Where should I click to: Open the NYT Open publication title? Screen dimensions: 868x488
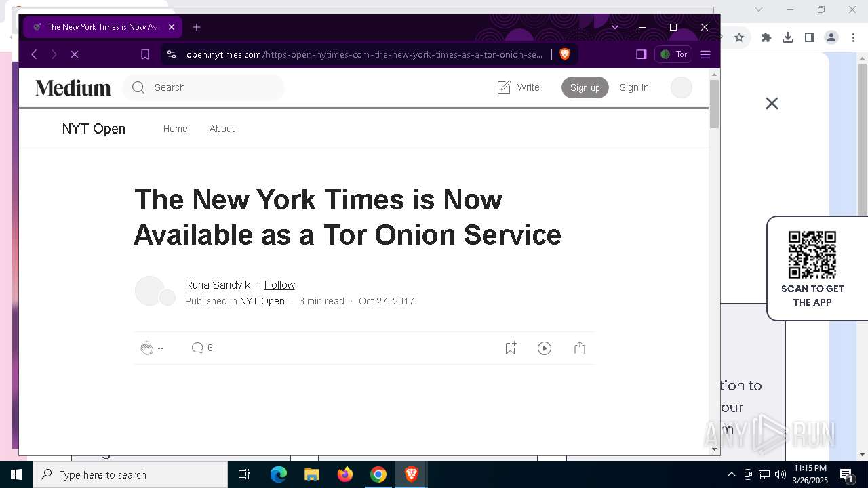click(x=94, y=129)
